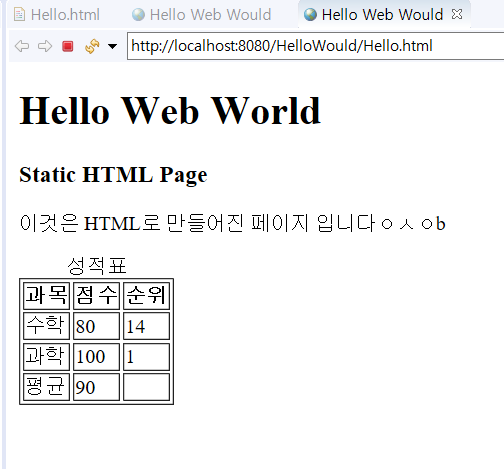Click the Hello.html file icon in tab
504x469 pixels.
[19, 14]
